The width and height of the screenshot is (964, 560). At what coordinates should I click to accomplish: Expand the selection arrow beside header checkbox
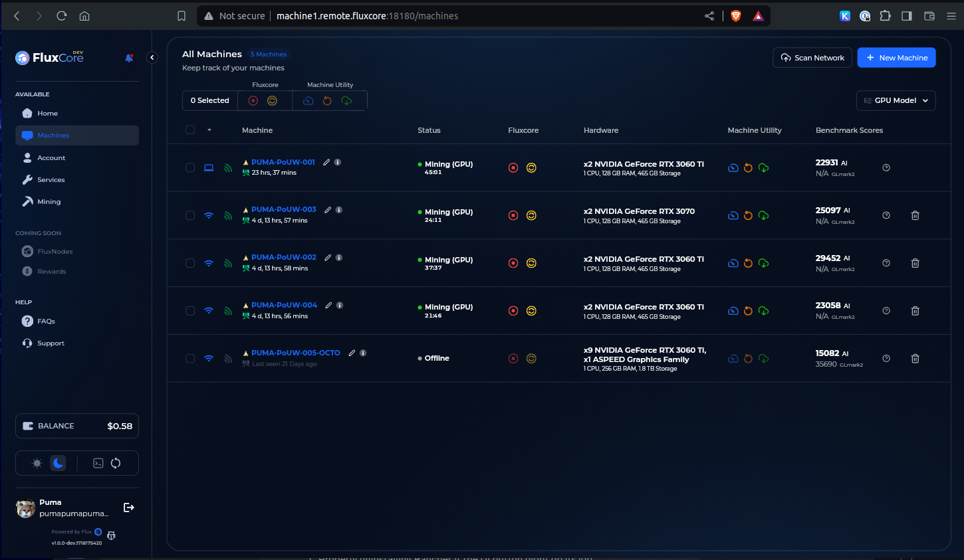(209, 130)
